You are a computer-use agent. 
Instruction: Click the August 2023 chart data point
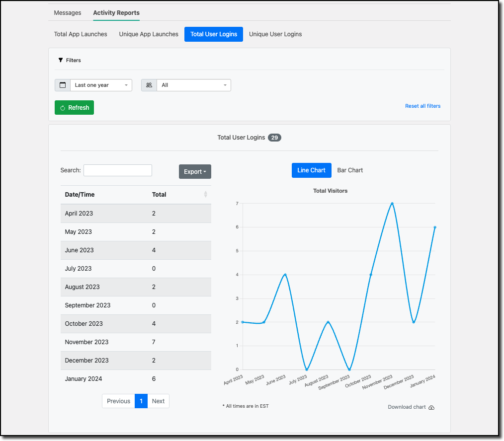tap(328, 322)
